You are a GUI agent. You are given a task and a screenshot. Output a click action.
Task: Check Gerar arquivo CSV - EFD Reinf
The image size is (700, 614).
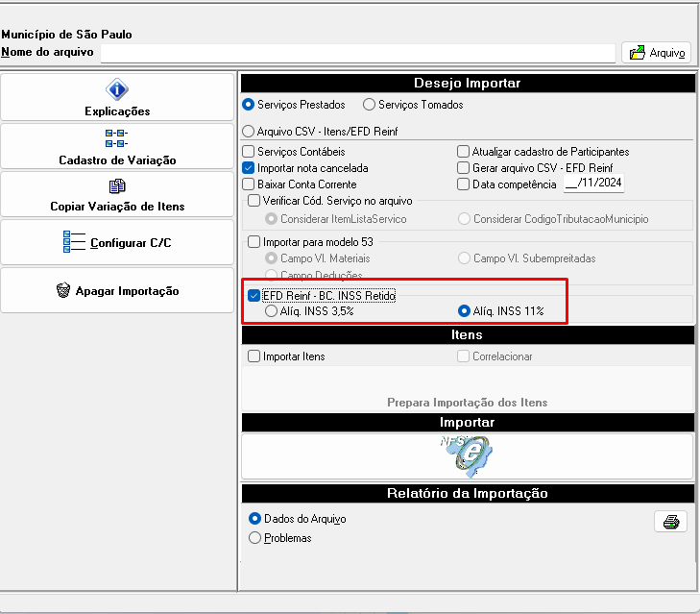coord(535,168)
